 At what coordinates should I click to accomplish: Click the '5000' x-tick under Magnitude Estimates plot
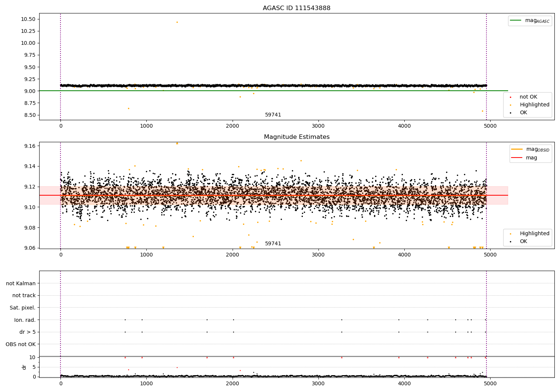[x=490, y=255]
